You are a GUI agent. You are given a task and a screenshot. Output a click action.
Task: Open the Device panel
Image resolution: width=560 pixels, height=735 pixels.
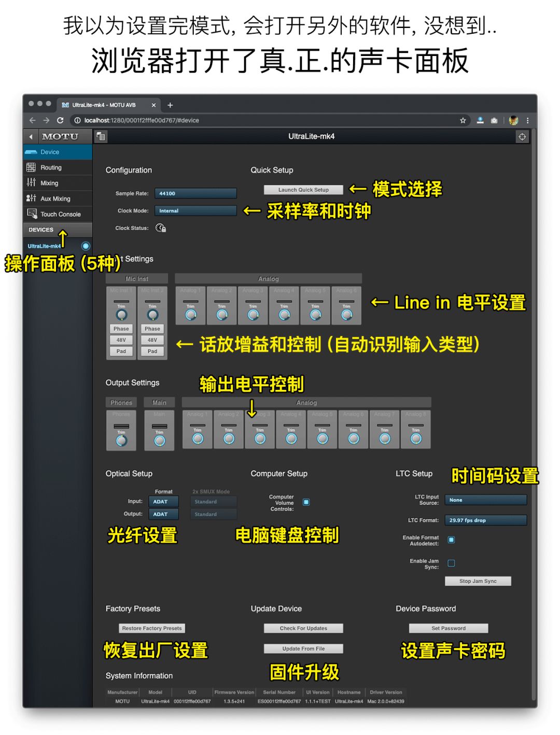[58, 152]
